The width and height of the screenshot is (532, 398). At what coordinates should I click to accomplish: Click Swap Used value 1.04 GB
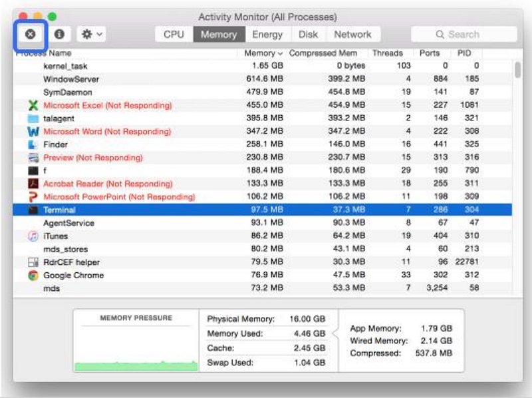point(310,363)
